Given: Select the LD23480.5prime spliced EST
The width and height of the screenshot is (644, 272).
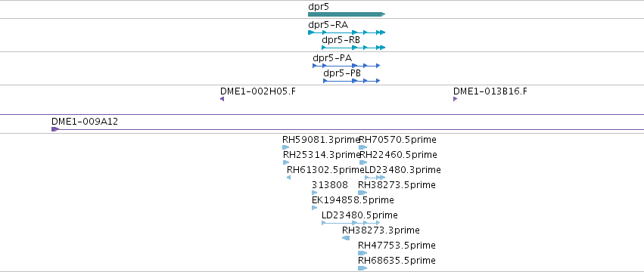Looking at the screenshot, I should [350, 223].
